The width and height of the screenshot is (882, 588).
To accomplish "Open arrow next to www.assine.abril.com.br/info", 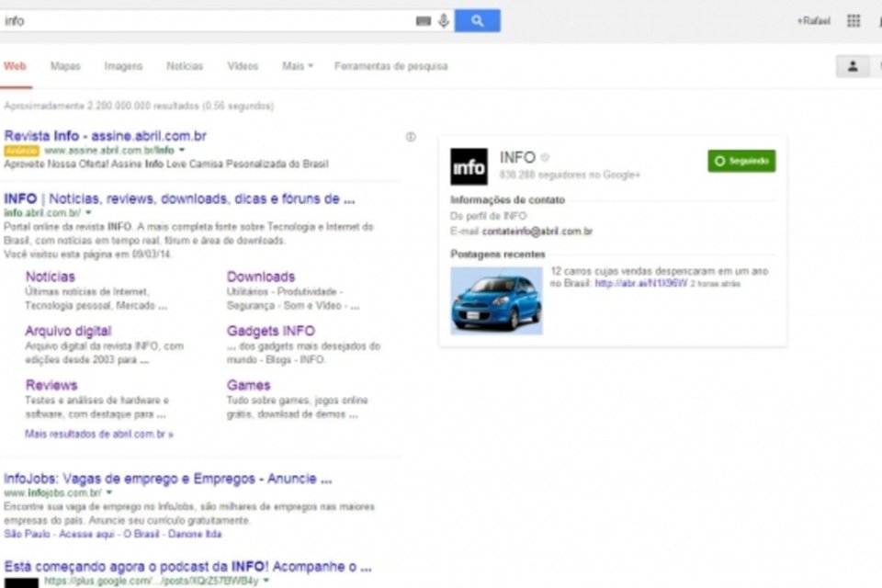I will pos(182,150).
